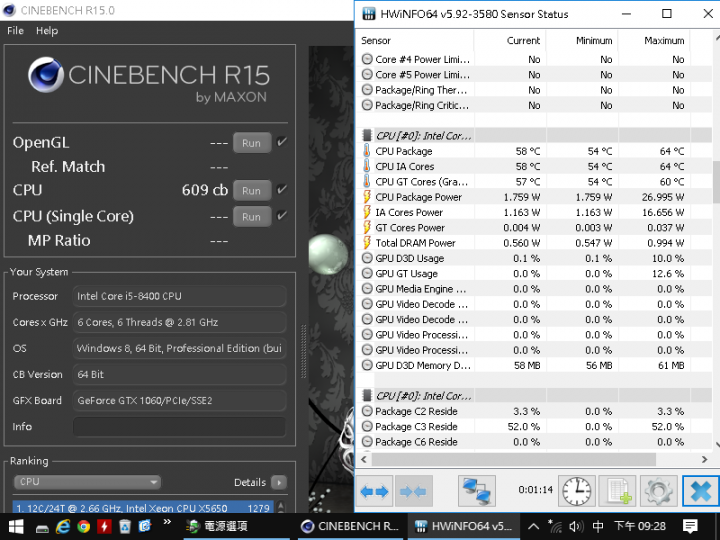
Task: Click the collapse arrows icon in HWiNFO toolbar
Action: pyautogui.click(x=414, y=491)
